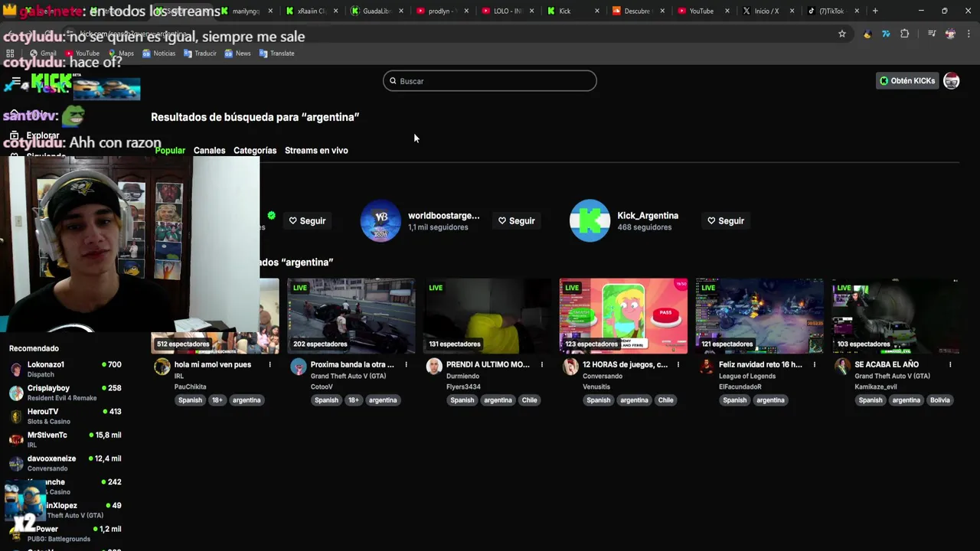
Task: Open the media control playlist icon
Action: (x=932, y=34)
